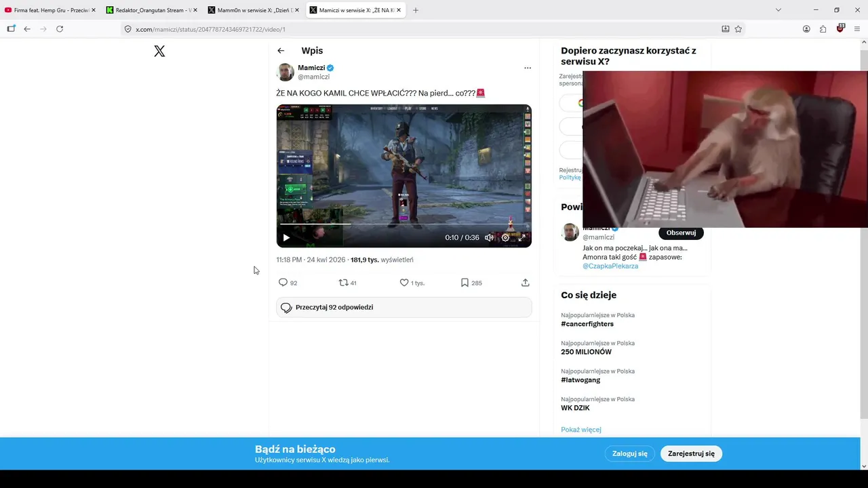Click the blue verified badge next to Mamiczi
Image resolution: width=868 pixels, height=488 pixels.
331,68
